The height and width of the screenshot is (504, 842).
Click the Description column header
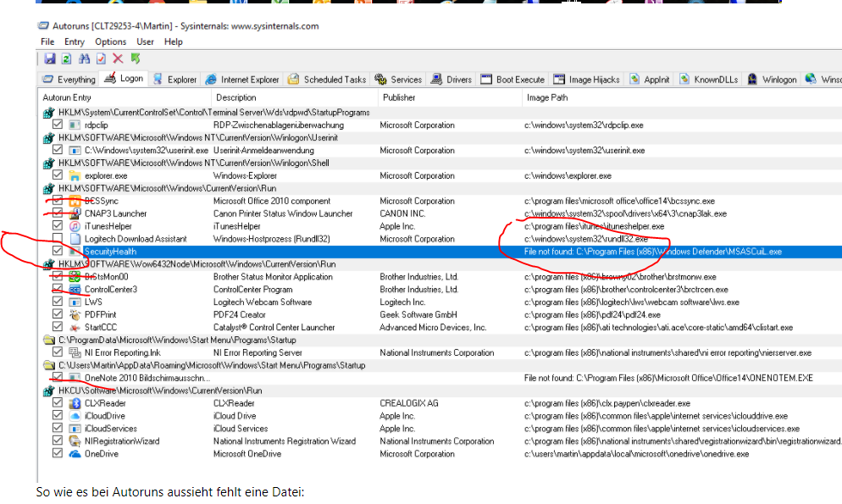tap(295, 97)
